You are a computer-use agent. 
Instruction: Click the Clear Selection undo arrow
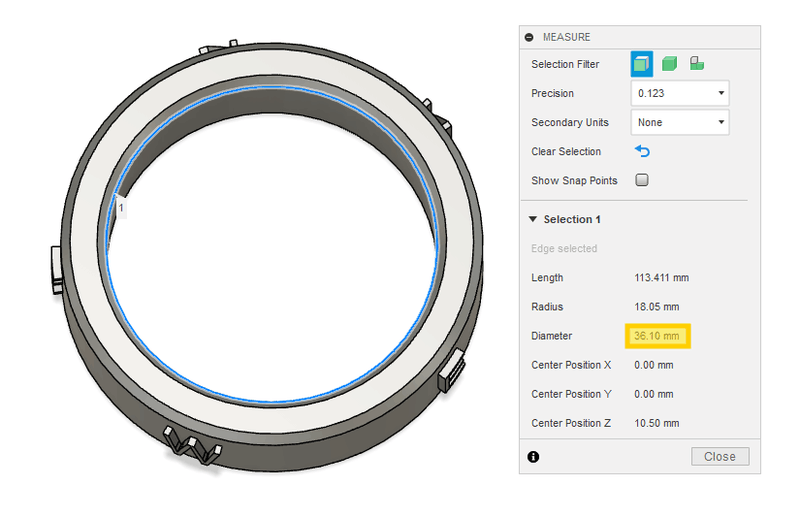tap(642, 151)
